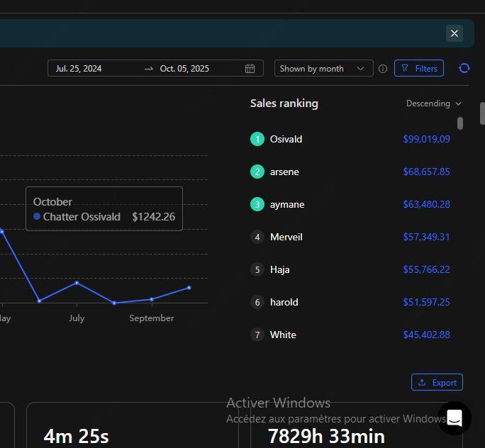Export the sales ranking data

pos(437,382)
